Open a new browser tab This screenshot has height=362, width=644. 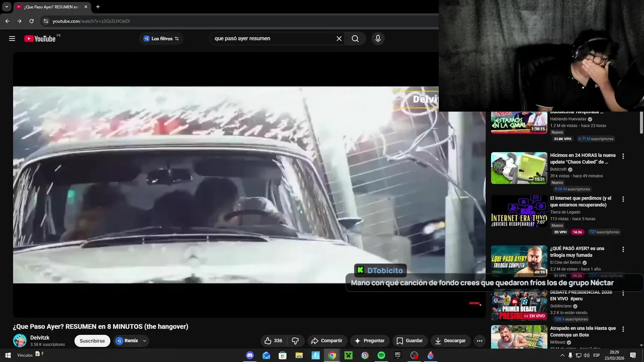click(98, 7)
